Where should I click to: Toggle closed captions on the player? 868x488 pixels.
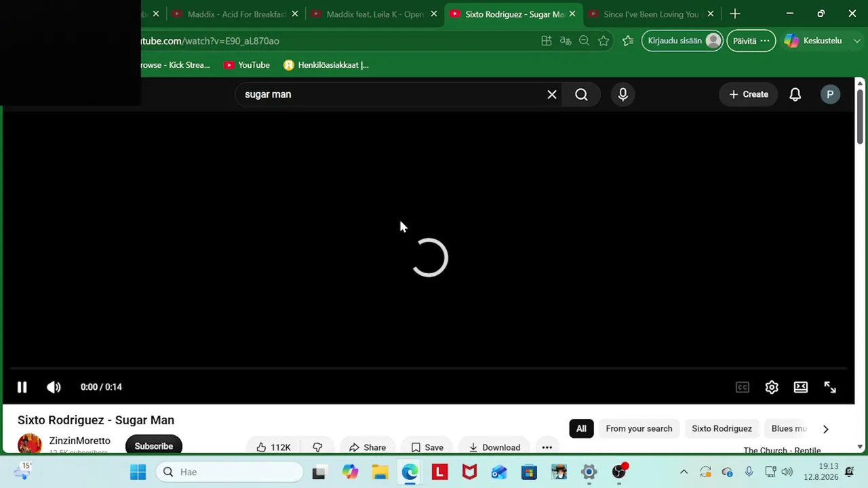tap(742, 387)
